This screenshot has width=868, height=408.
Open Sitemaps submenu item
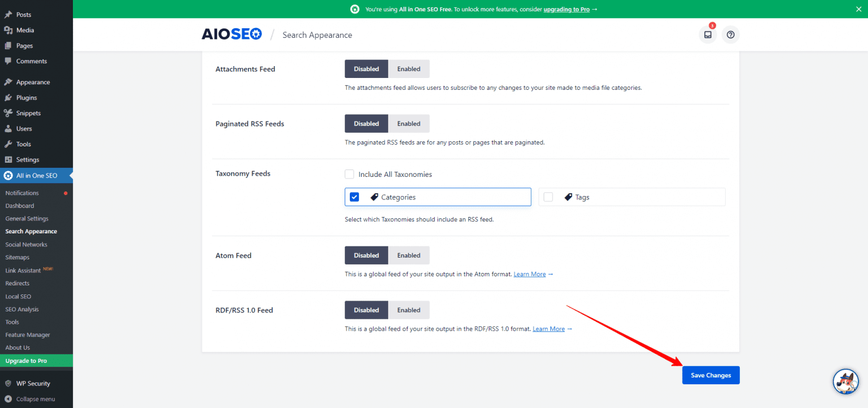pyautogui.click(x=18, y=257)
